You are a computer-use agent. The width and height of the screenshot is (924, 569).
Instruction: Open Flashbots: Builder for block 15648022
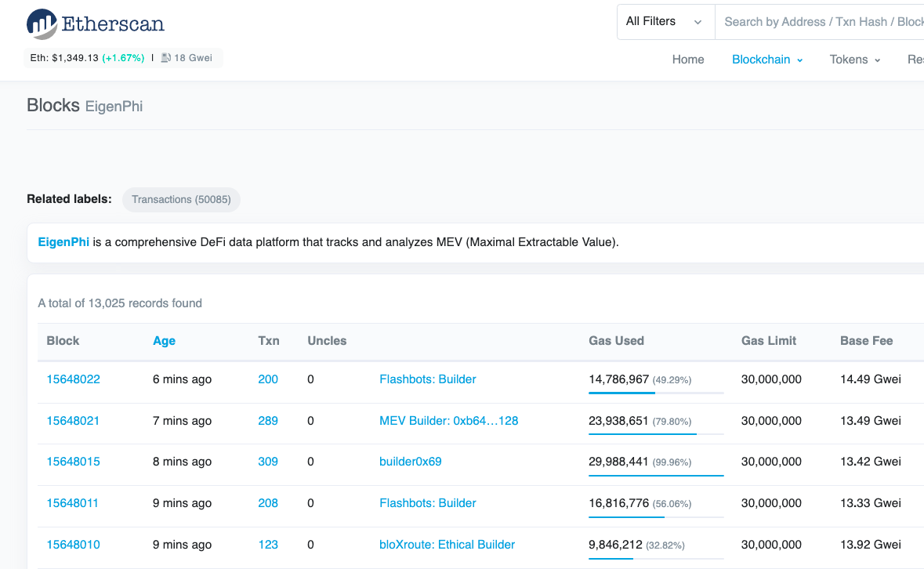428,379
